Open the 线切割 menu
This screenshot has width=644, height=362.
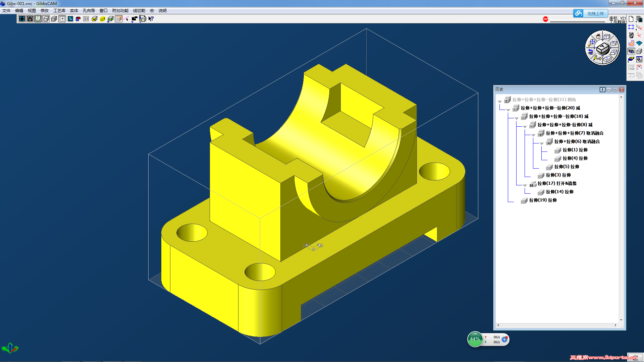(139, 11)
